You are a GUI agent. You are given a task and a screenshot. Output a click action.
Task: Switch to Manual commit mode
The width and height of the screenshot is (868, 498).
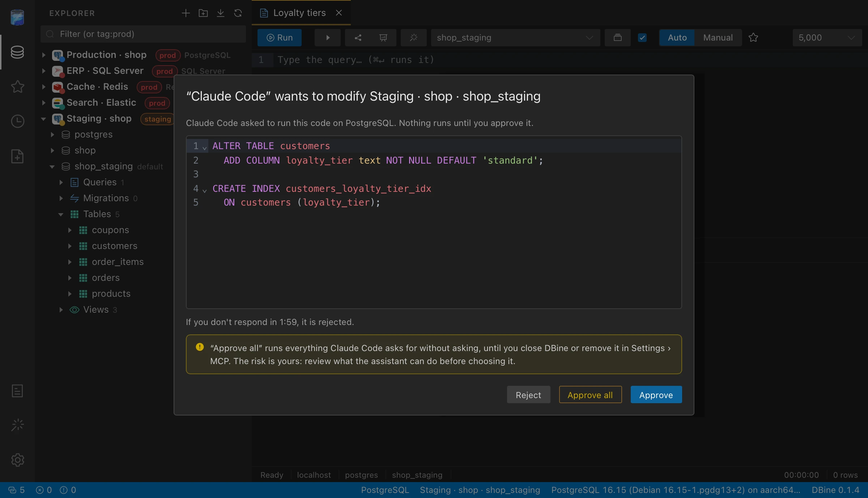[718, 38]
